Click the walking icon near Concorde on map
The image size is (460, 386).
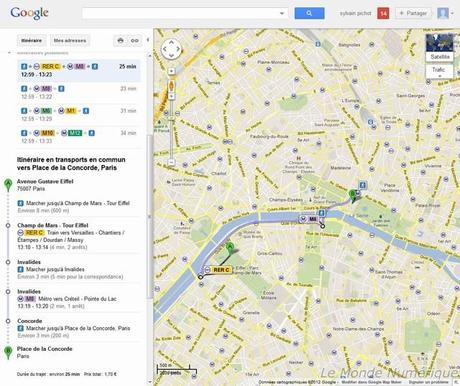pos(362,185)
